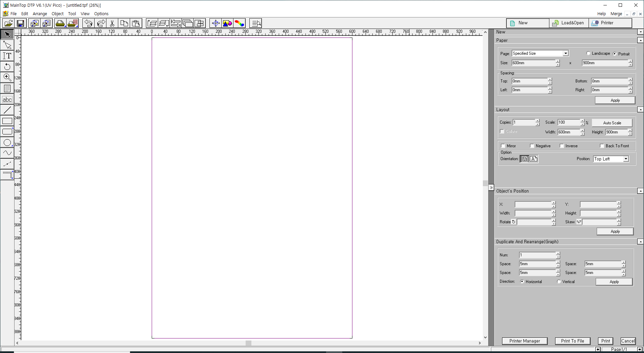Click the Undo arrow icon
This screenshot has width=644, height=353.
click(89, 23)
